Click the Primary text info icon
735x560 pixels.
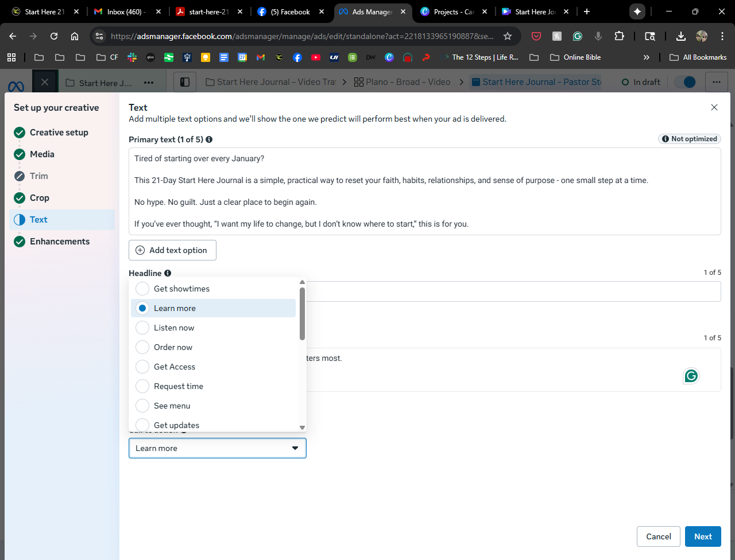[209, 139]
